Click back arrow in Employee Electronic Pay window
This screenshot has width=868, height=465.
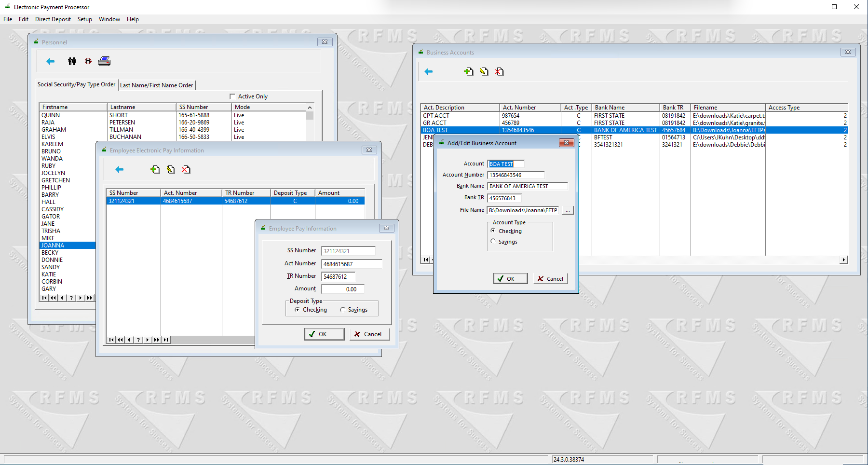pos(119,170)
